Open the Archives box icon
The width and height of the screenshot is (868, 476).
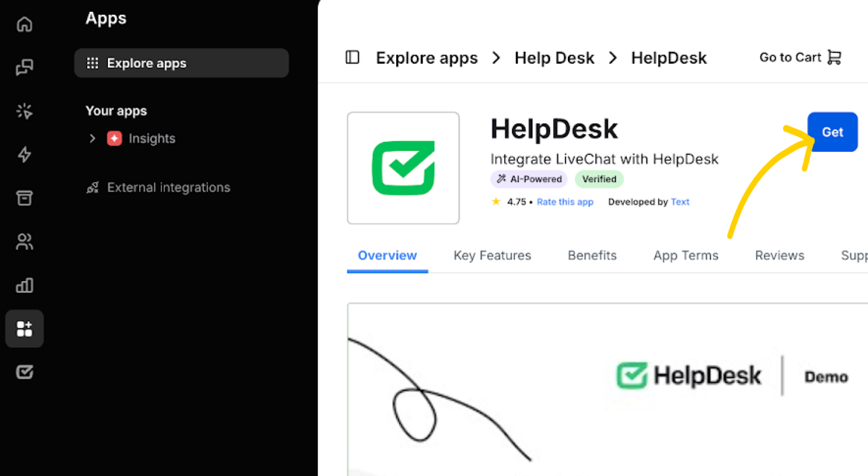click(x=24, y=198)
